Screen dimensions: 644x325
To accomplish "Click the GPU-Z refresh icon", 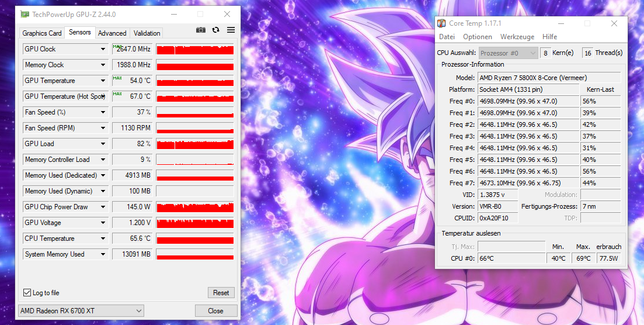I will (215, 30).
